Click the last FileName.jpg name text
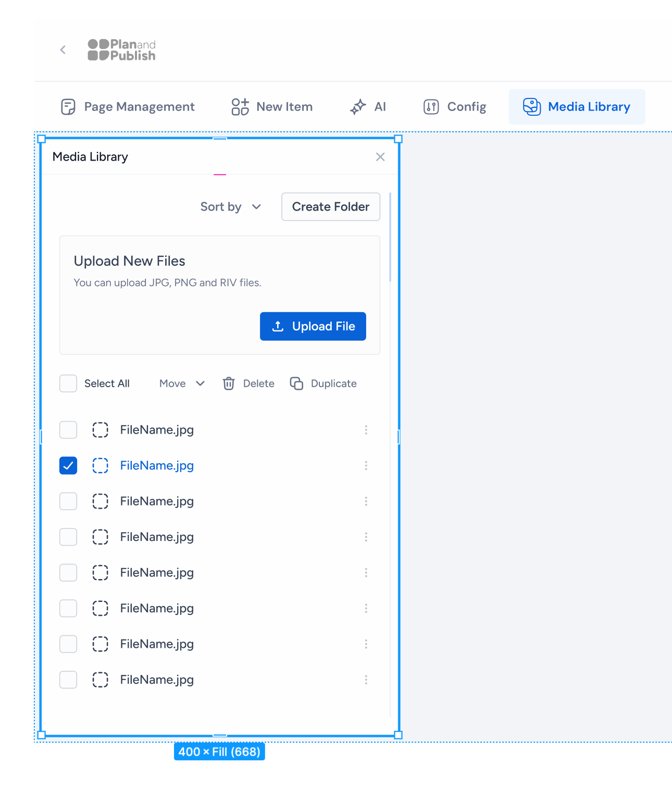672x788 pixels. 157,680
